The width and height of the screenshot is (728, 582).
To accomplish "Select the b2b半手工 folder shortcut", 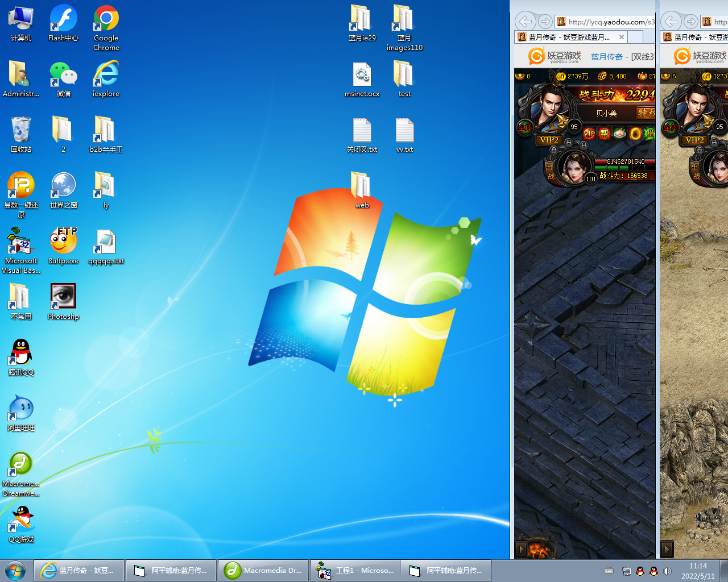I will coord(106,135).
